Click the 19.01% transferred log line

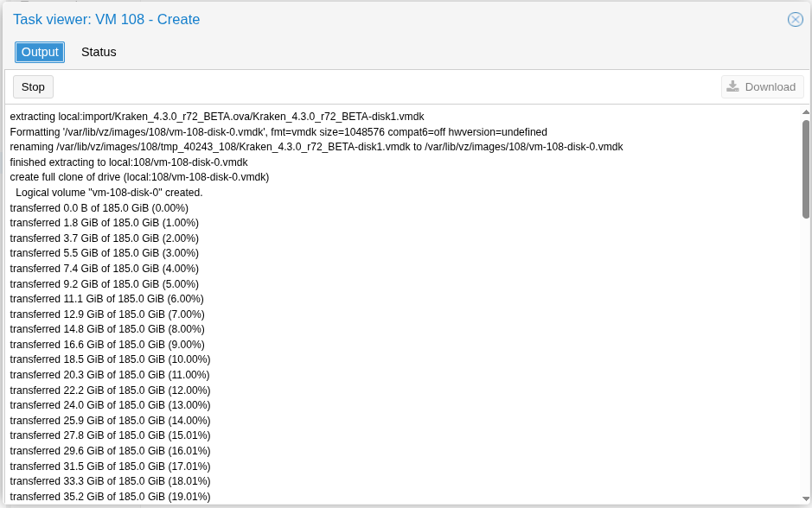click(110, 497)
